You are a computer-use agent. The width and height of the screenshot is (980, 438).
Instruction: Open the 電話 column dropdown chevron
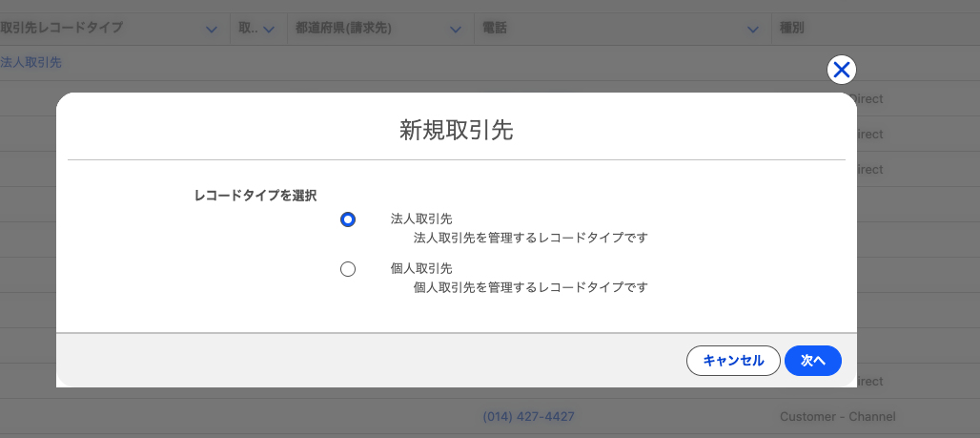(x=753, y=30)
